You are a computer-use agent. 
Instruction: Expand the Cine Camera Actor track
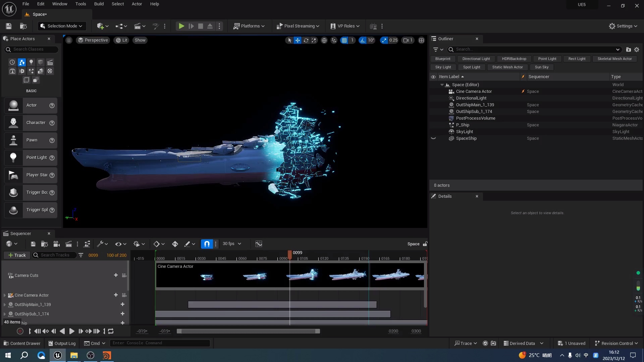pos(4,295)
